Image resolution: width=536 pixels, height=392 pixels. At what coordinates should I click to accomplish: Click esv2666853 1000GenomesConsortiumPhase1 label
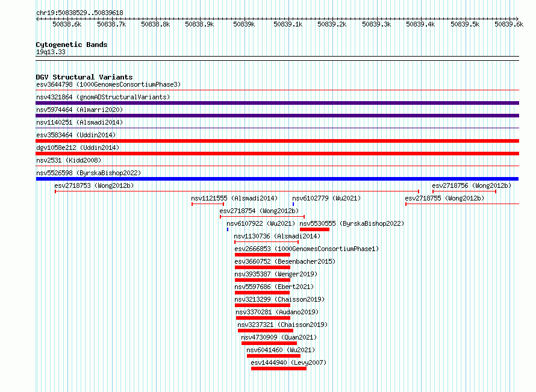click(x=307, y=249)
